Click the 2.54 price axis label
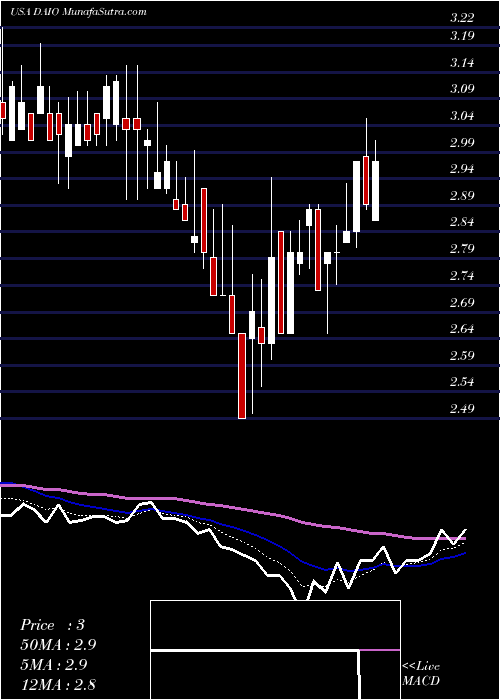 click(462, 382)
